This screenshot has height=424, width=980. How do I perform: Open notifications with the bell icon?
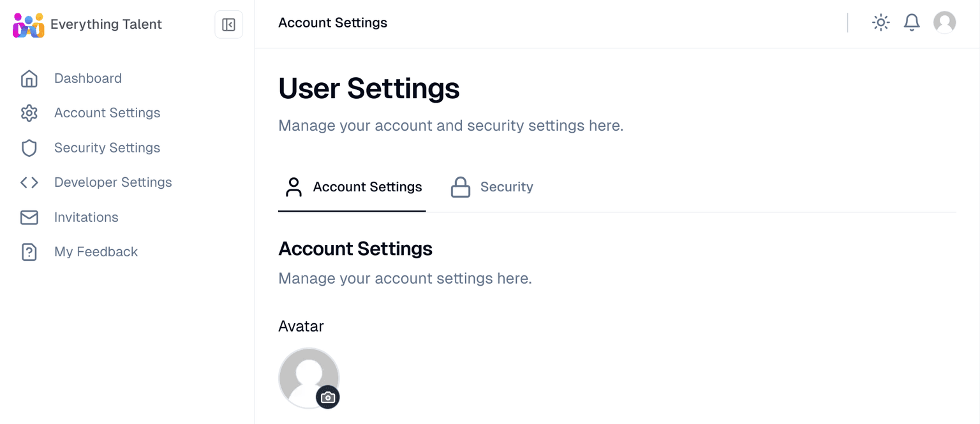[912, 22]
